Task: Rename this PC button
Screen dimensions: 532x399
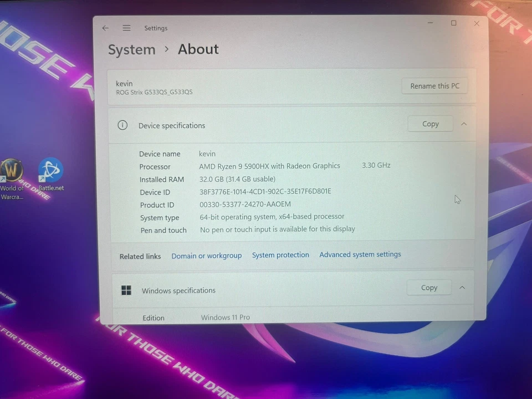Action: (434, 86)
